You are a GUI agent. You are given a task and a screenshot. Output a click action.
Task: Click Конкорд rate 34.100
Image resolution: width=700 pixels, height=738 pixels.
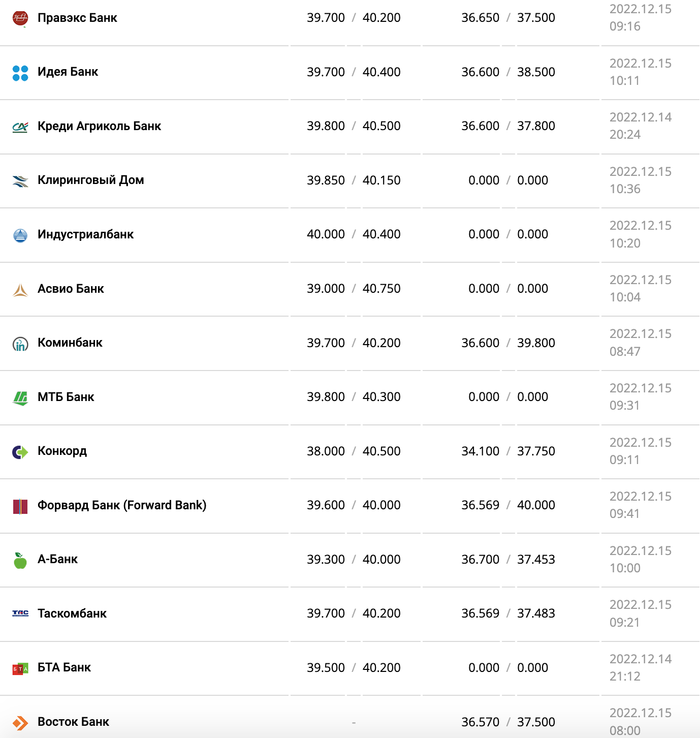click(480, 451)
